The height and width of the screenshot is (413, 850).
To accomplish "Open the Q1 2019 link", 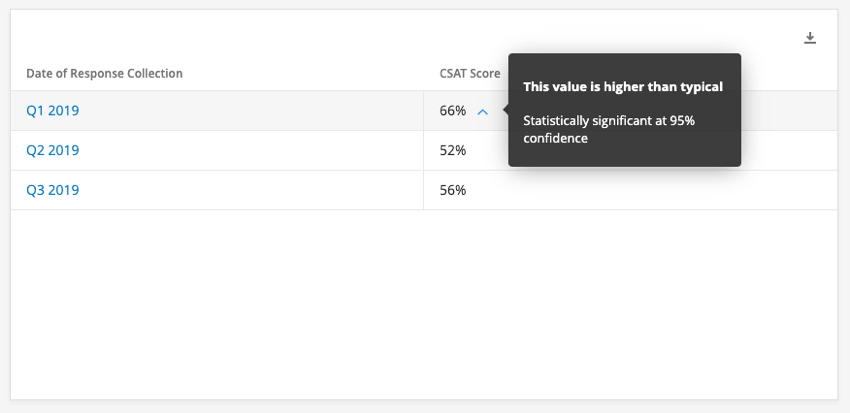I will pos(52,111).
